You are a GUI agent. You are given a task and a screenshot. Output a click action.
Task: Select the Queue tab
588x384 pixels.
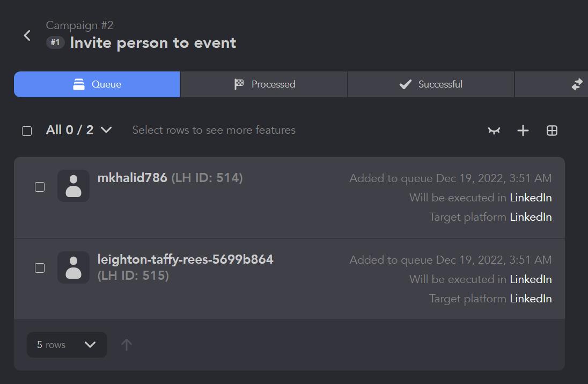click(97, 84)
